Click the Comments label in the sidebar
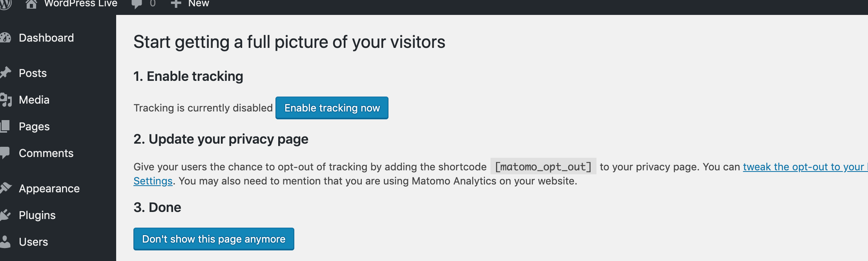 click(46, 153)
